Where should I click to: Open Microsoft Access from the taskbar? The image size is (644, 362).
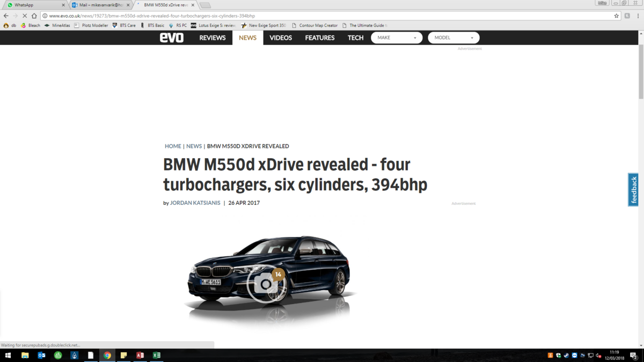pyautogui.click(x=140, y=356)
